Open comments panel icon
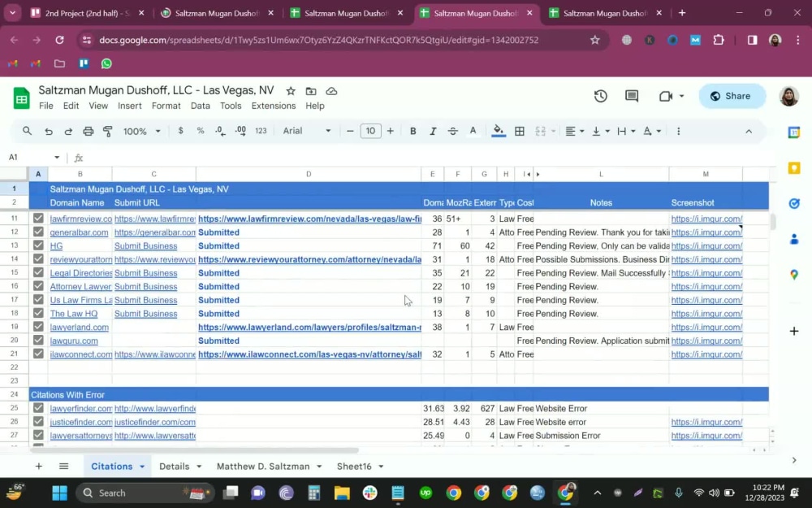 click(x=631, y=96)
